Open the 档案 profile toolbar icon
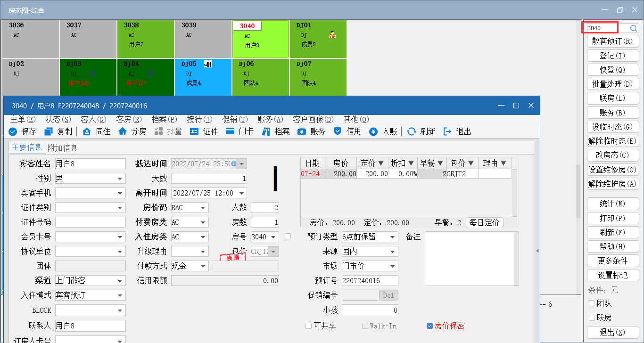 click(266, 131)
